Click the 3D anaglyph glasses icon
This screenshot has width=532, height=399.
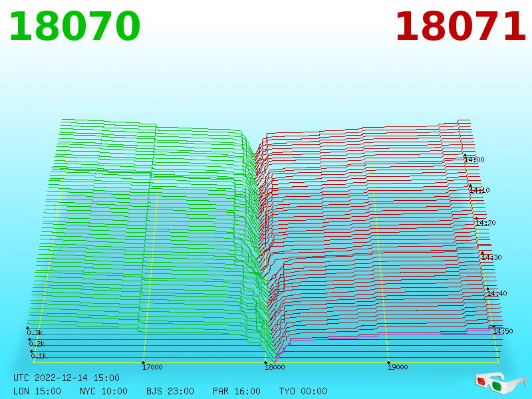point(501,383)
